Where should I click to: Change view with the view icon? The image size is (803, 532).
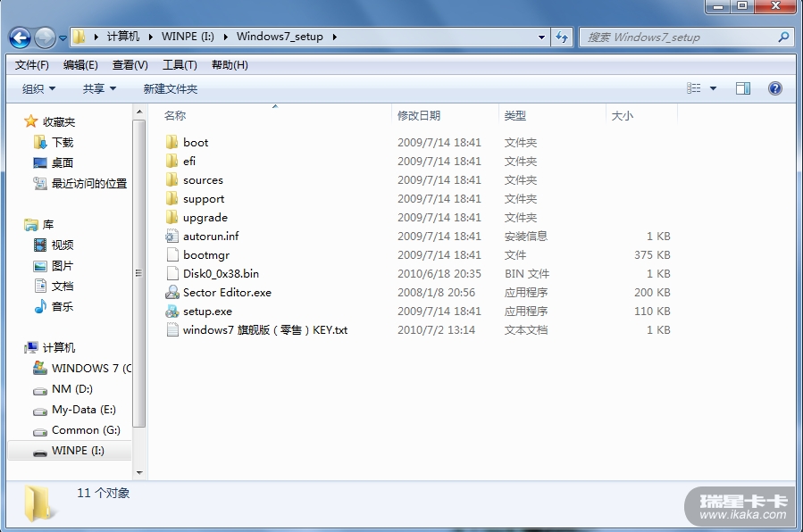693,88
